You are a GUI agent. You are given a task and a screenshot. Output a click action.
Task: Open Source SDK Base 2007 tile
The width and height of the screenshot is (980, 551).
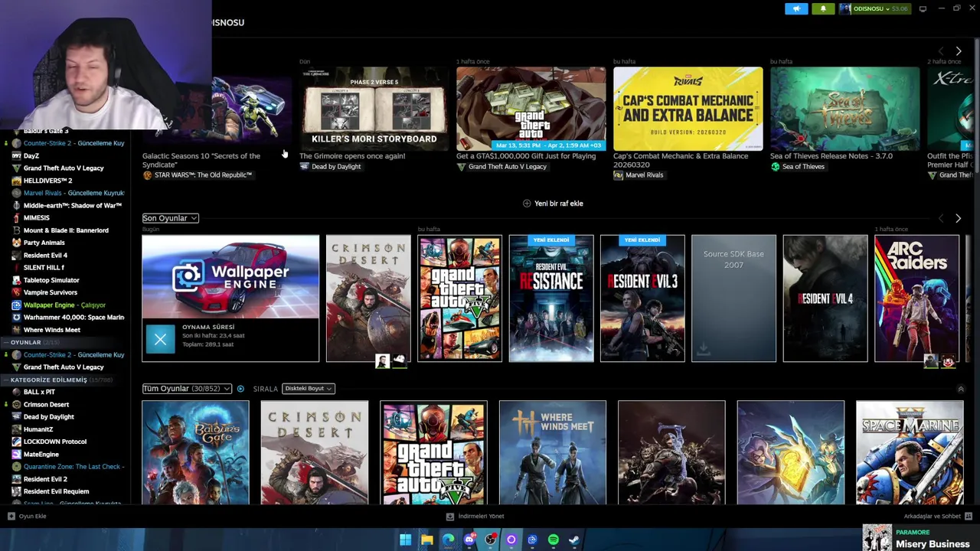click(x=733, y=298)
